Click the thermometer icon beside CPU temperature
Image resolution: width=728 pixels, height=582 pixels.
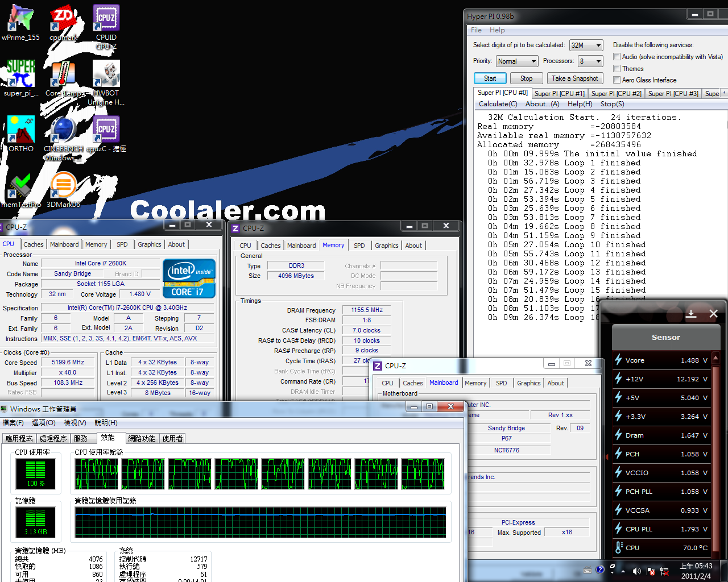point(618,547)
